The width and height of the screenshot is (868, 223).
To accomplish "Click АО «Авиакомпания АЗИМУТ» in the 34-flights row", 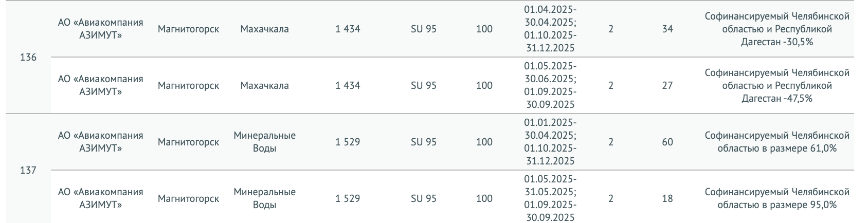I will pyautogui.click(x=101, y=29).
